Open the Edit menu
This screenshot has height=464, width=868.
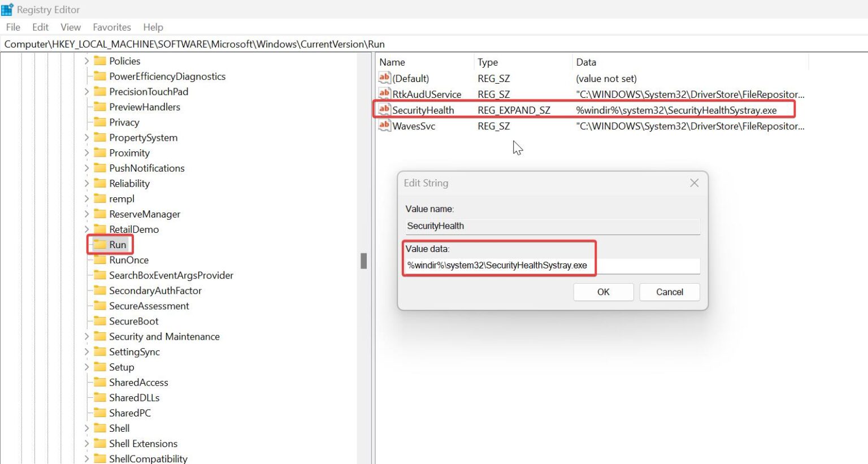[x=40, y=27]
